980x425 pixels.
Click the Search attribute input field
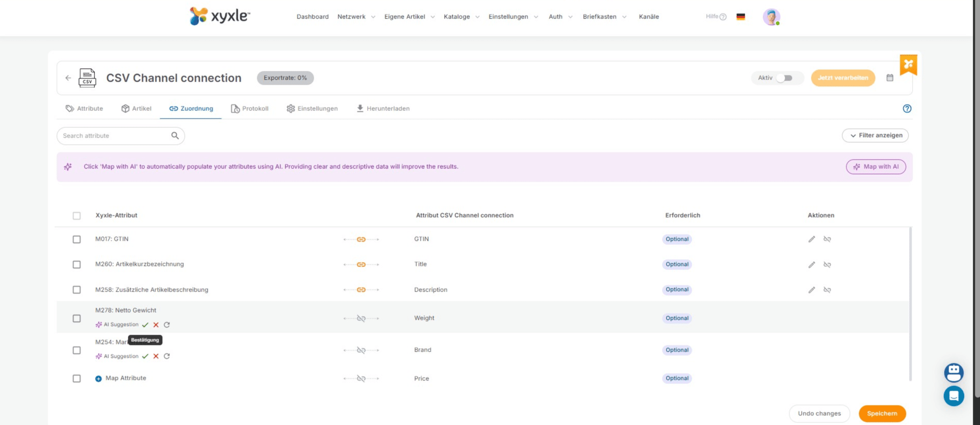pyautogui.click(x=116, y=136)
